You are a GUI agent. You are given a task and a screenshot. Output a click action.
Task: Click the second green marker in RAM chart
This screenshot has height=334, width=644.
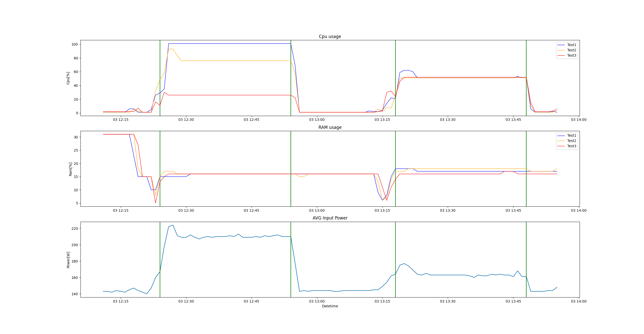click(291, 169)
